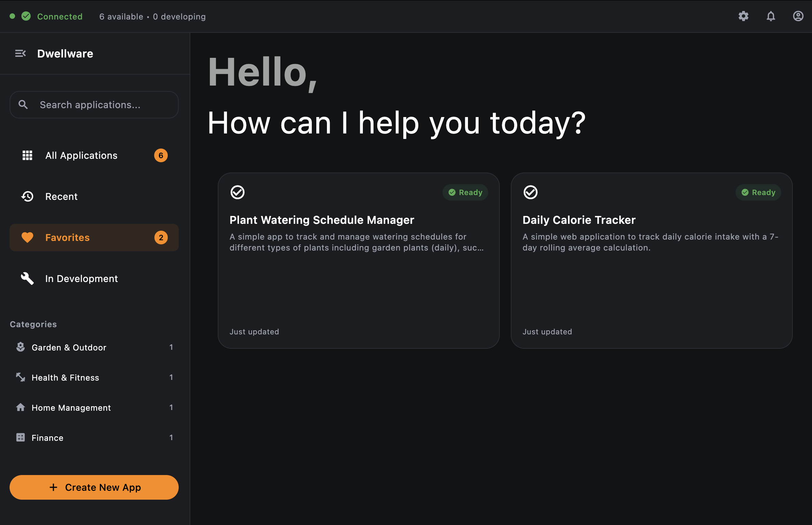Click the Recent history clock icon
812x525 pixels.
27,196
